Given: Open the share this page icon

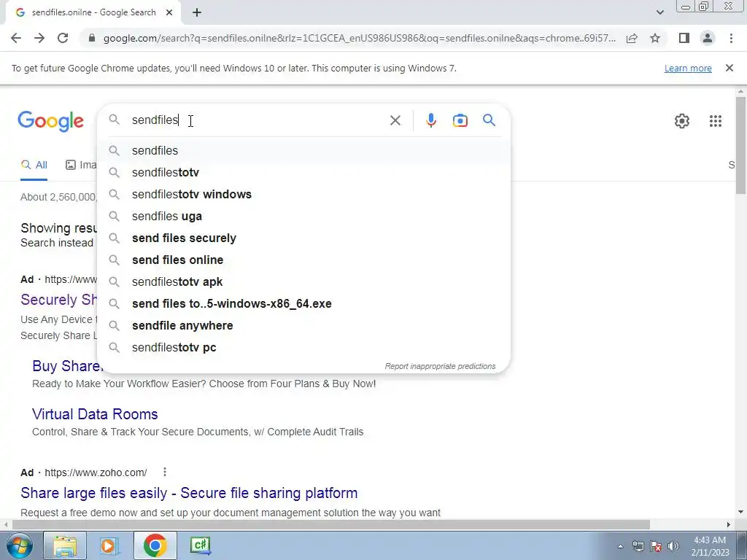Looking at the screenshot, I should coord(632,38).
